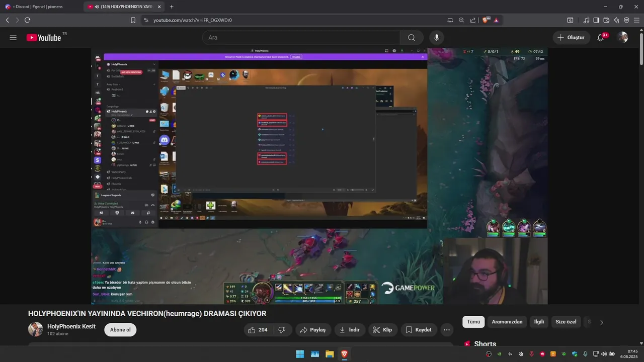Open NVIDIA icon in system tray
644x362 pixels.
[499, 354]
